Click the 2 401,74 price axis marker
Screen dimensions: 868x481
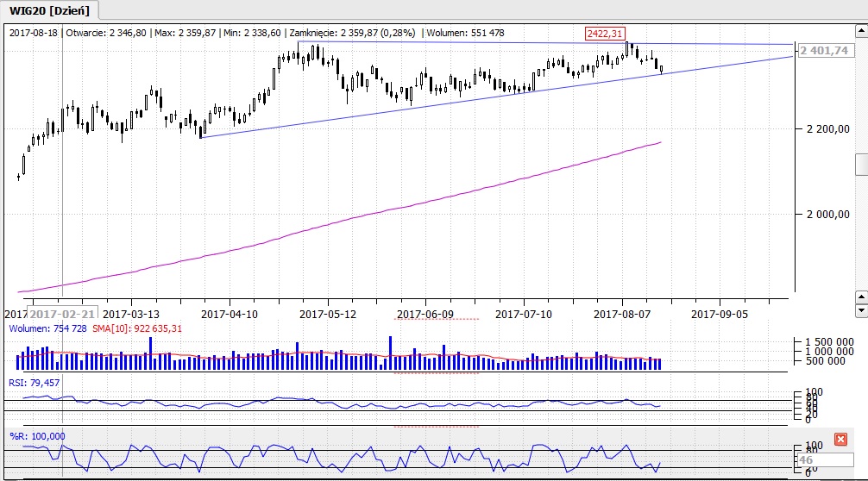827,51
